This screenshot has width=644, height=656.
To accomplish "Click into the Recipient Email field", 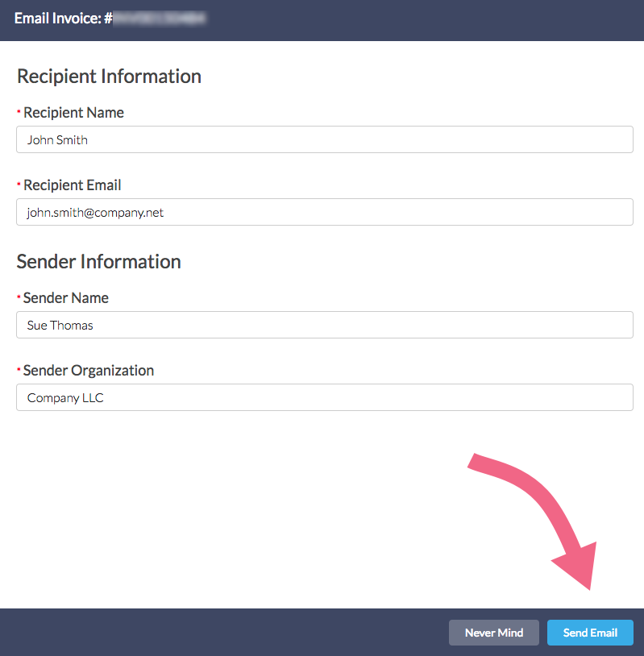I will click(x=324, y=212).
